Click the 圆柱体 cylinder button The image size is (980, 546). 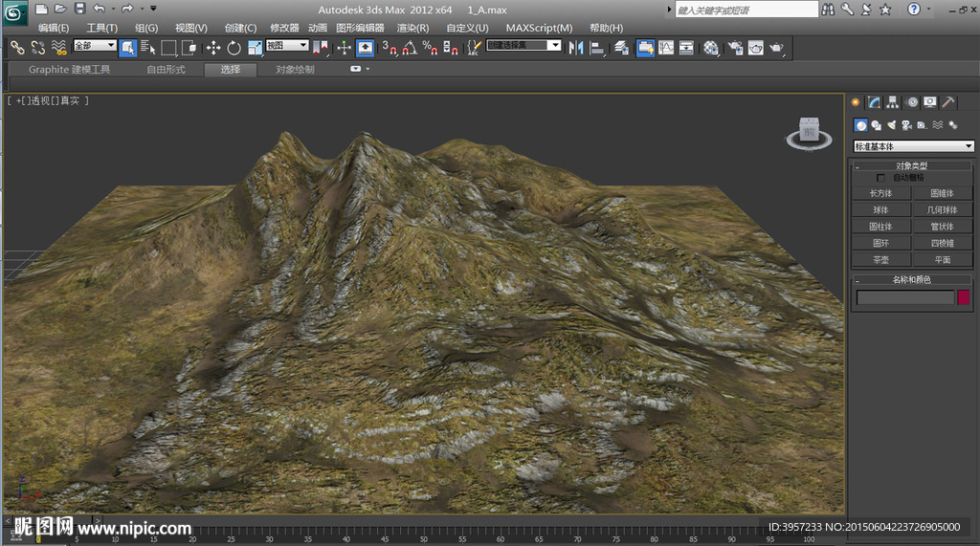880,227
